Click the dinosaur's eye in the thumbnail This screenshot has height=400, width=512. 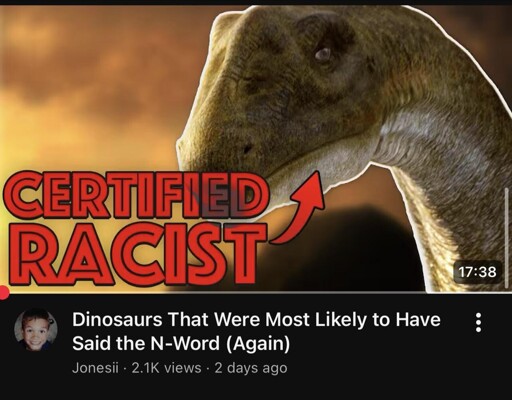[x=323, y=54]
